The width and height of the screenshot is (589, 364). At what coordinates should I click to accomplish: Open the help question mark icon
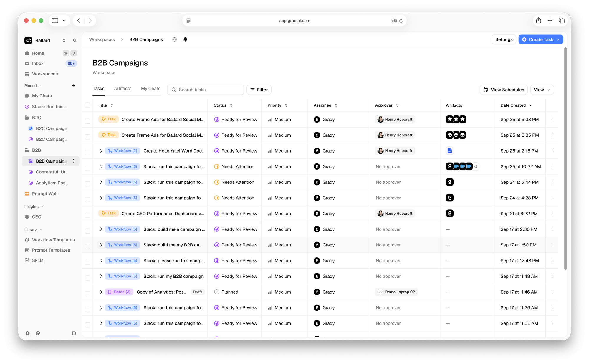(x=38, y=333)
